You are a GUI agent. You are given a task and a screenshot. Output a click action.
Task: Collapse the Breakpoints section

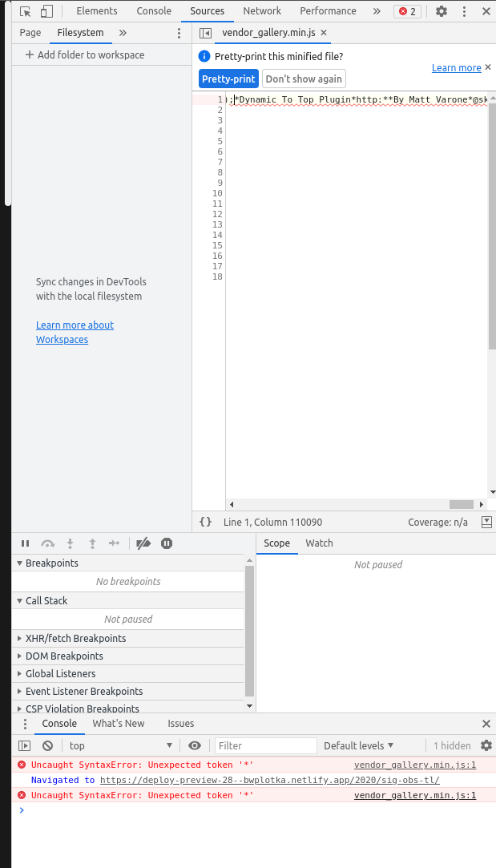pos(128,563)
